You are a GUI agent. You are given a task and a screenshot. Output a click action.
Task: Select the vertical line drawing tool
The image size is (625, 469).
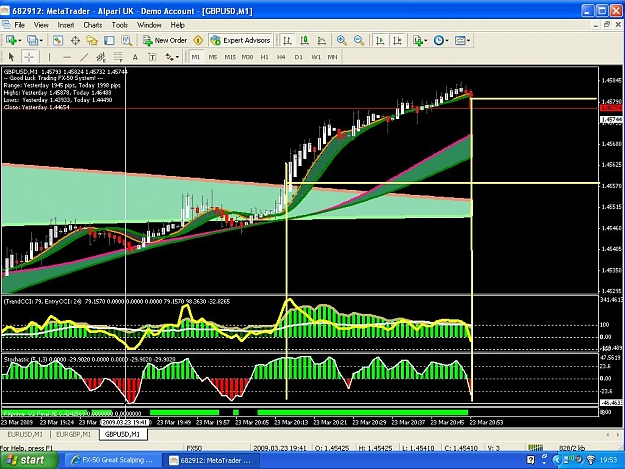click(49, 57)
